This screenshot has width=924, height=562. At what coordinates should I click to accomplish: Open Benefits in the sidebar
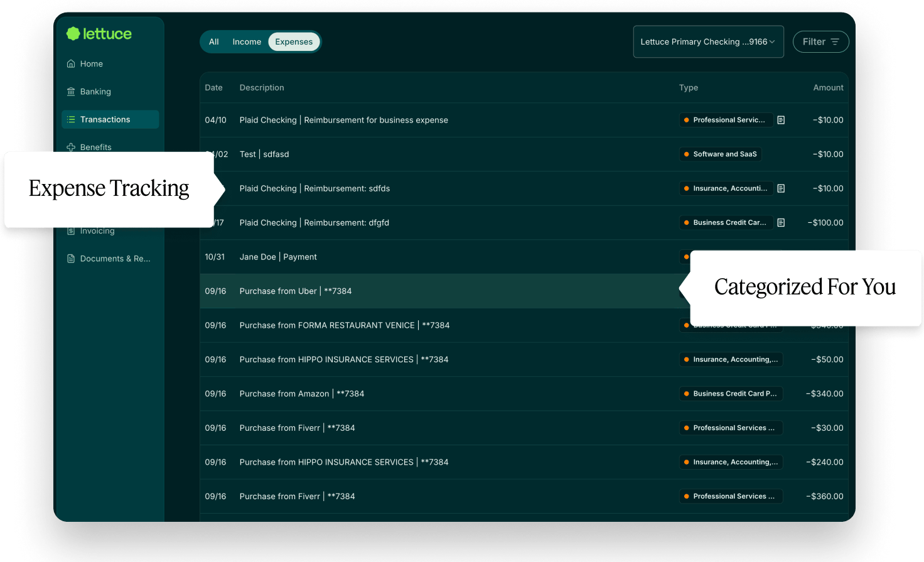(x=89, y=147)
